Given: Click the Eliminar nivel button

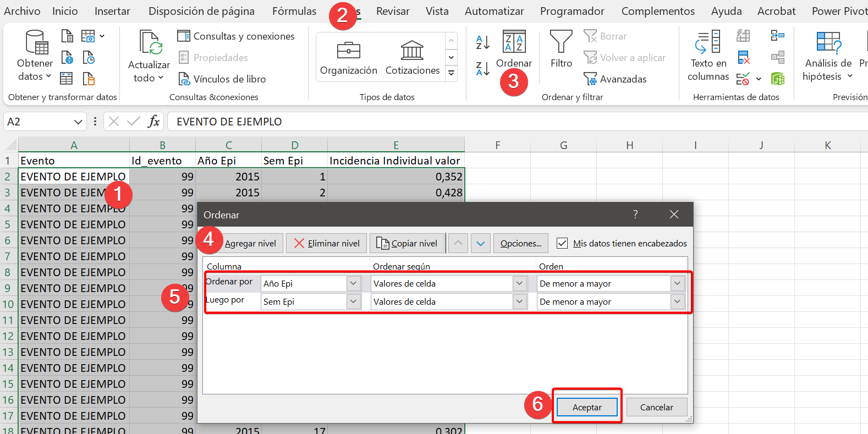Looking at the screenshot, I should (x=327, y=243).
